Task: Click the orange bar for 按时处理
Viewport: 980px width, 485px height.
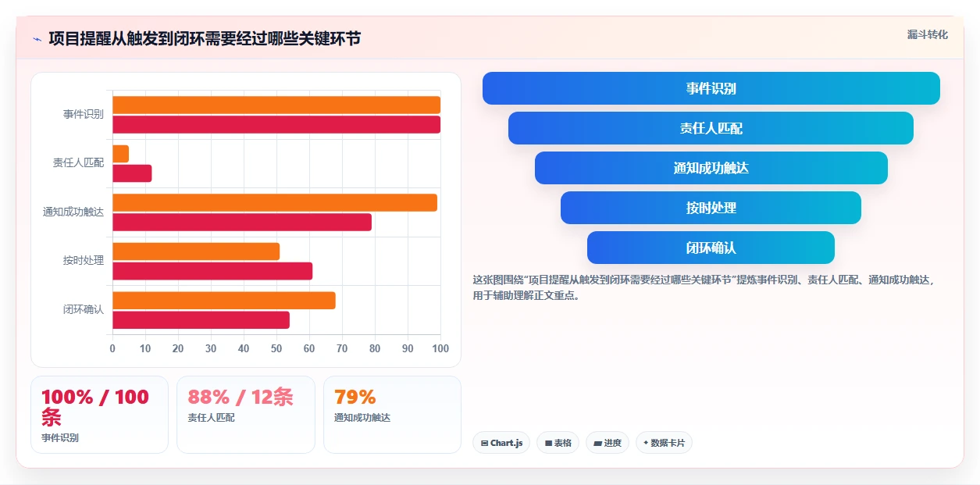Action: [196, 251]
